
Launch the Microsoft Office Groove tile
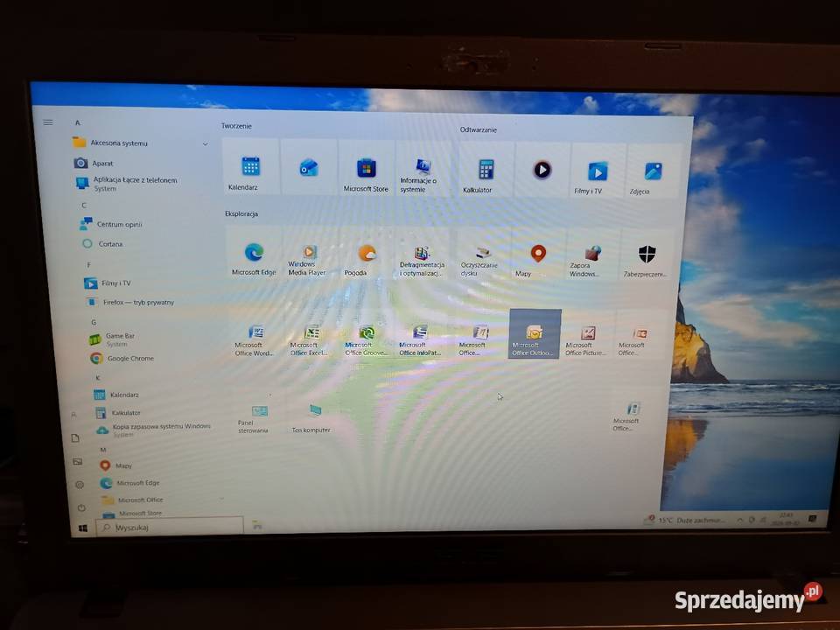point(367,334)
